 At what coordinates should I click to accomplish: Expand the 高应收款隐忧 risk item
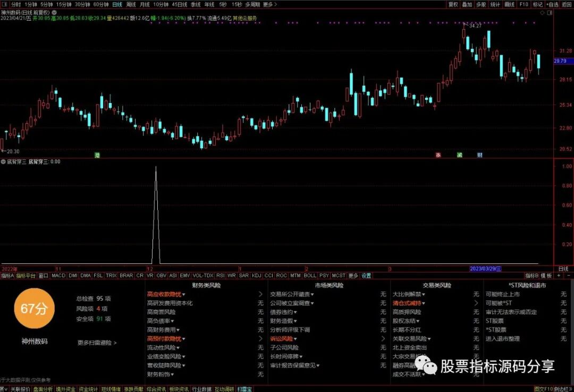click(166, 294)
